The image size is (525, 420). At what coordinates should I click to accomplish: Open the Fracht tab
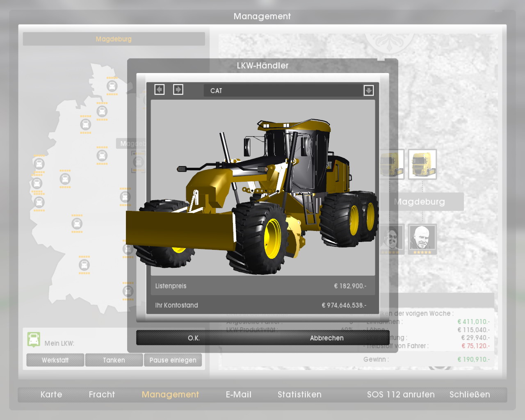[102, 395]
